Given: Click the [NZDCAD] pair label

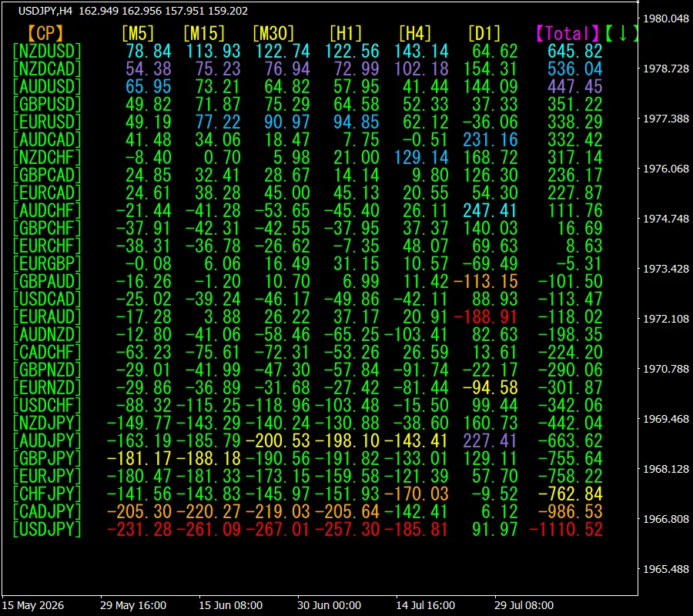Looking at the screenshot, I should point(47,69).
